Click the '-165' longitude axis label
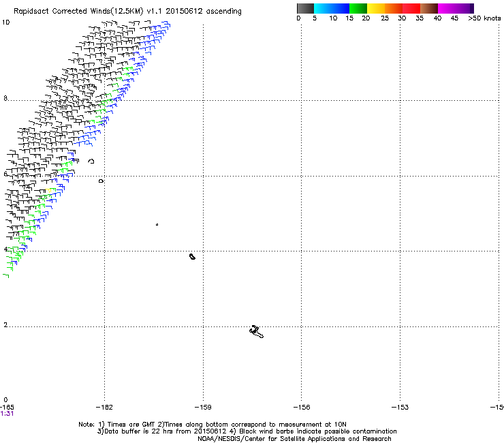The width and height of the screenshot is (504, 443). 7,408
